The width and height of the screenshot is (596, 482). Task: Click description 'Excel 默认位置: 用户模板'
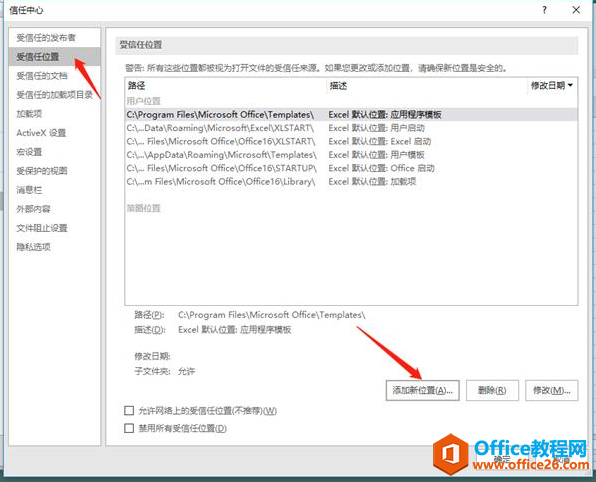pos(376,155)
